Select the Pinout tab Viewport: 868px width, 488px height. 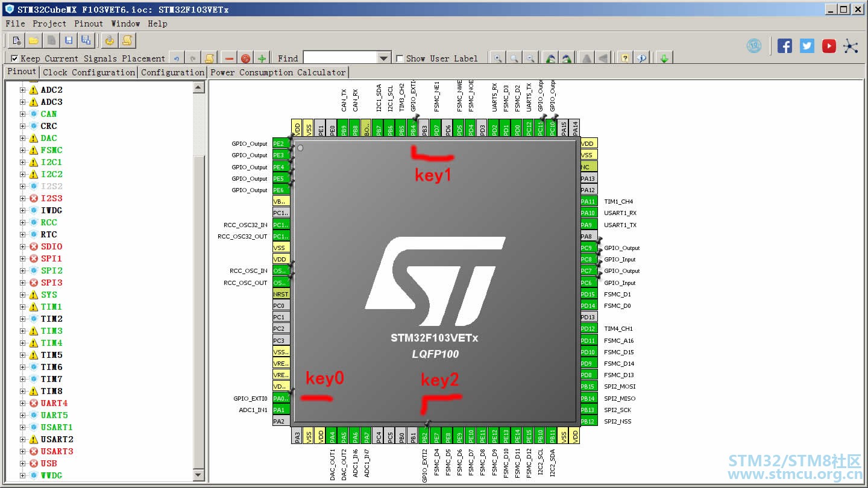tap(22, 72)
